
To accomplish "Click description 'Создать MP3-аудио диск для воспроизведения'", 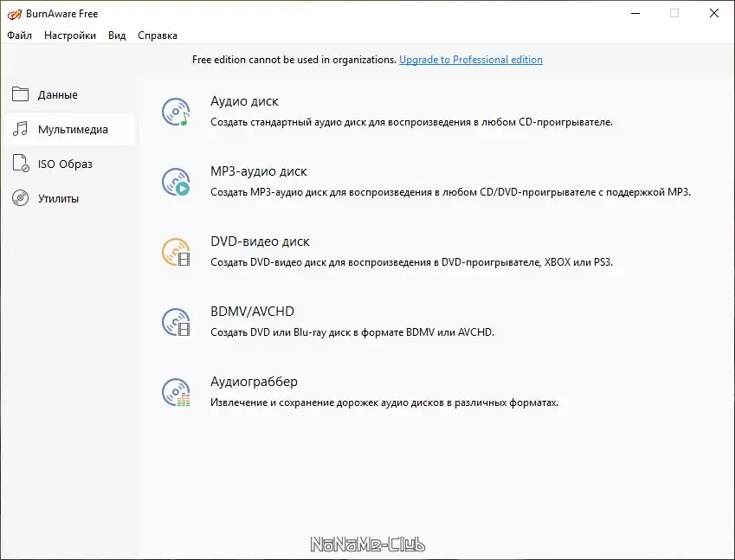I will click(450, 192).
